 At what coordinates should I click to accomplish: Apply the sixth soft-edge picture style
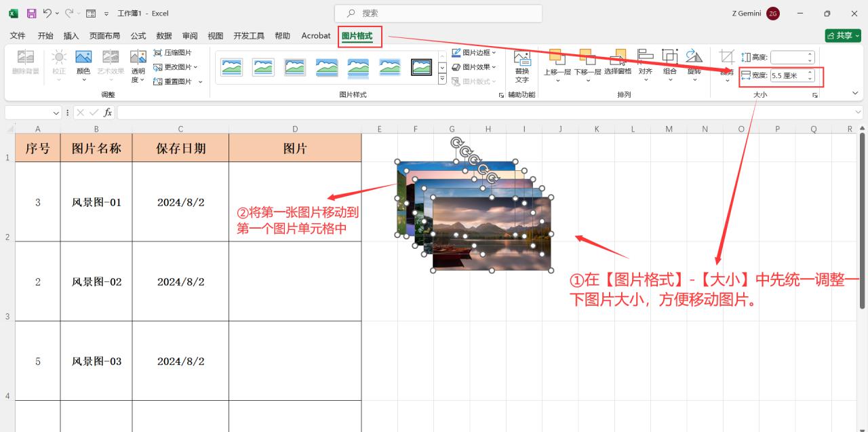(390, 67)
